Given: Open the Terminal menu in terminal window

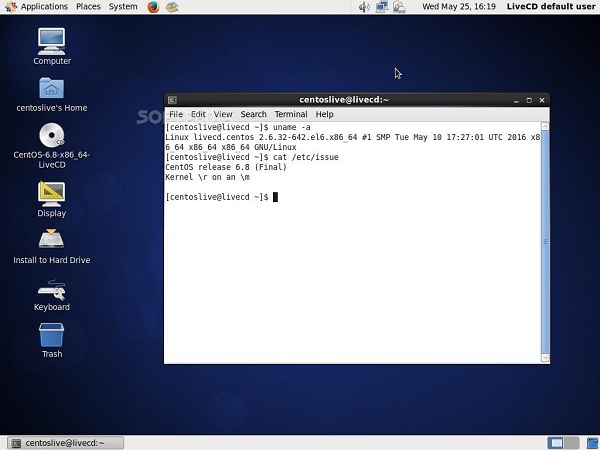Looking at the screenshot, I should (291, 114).
